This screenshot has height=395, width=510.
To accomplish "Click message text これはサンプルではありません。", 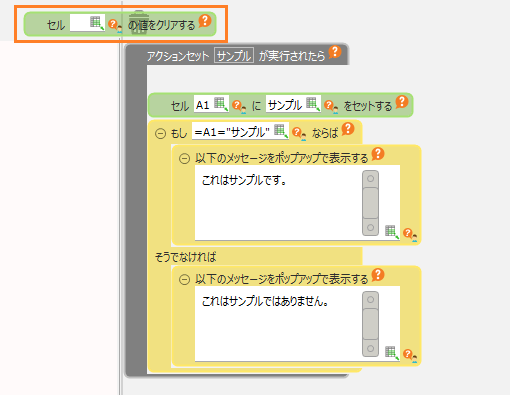I will tap(265, 301).
